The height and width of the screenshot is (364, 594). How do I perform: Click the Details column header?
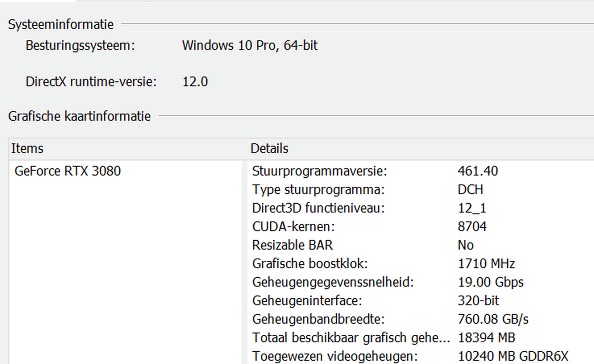tap(269, 148)
